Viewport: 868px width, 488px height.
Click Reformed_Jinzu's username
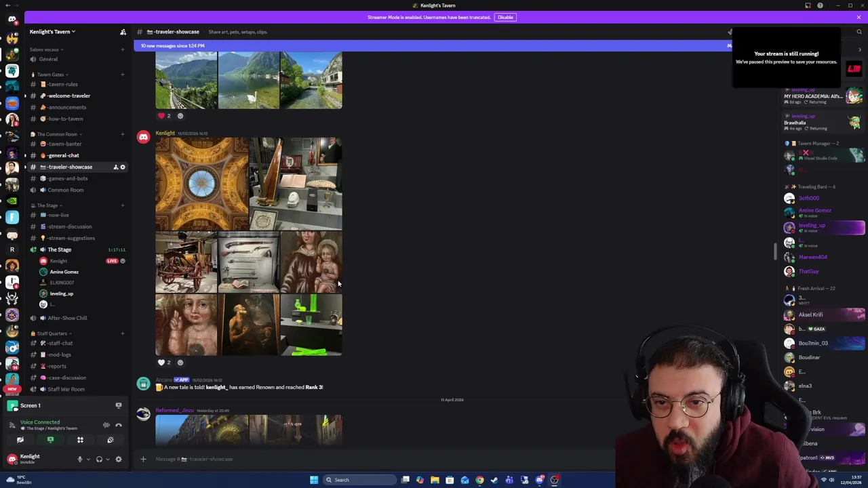174,410
